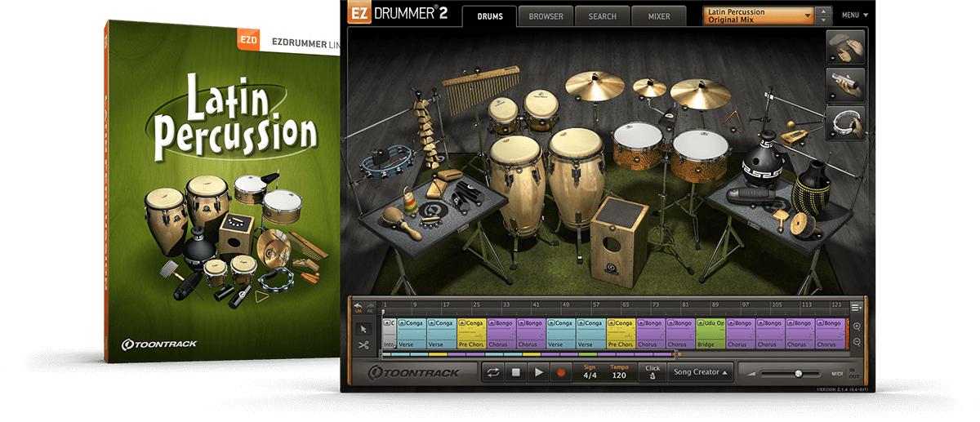Undo the last action
Viewport: 980px width, 422px height.
point(357,308)
